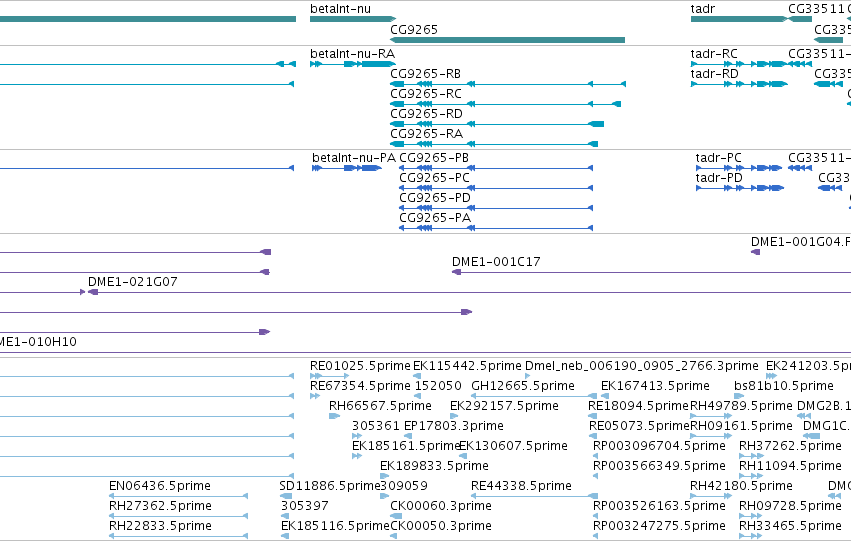
Task: Click the 305397 feature label
Action: pos(304,507)
